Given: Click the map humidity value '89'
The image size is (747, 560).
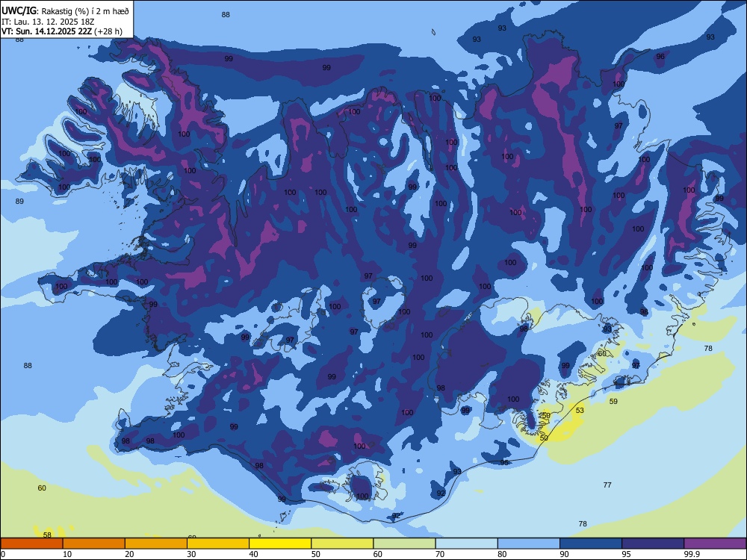Looking at the screenshot, I should pyautogui.click(x=19, y=202).
